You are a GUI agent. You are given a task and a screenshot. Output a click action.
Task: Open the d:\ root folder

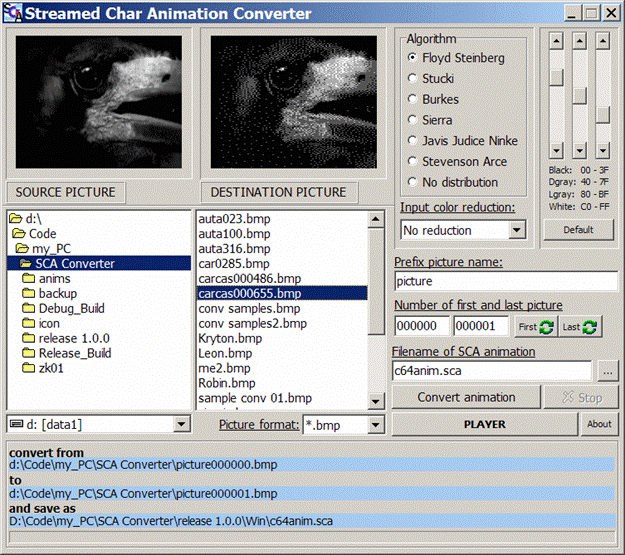pyautogui.click(x=26, y=218)
